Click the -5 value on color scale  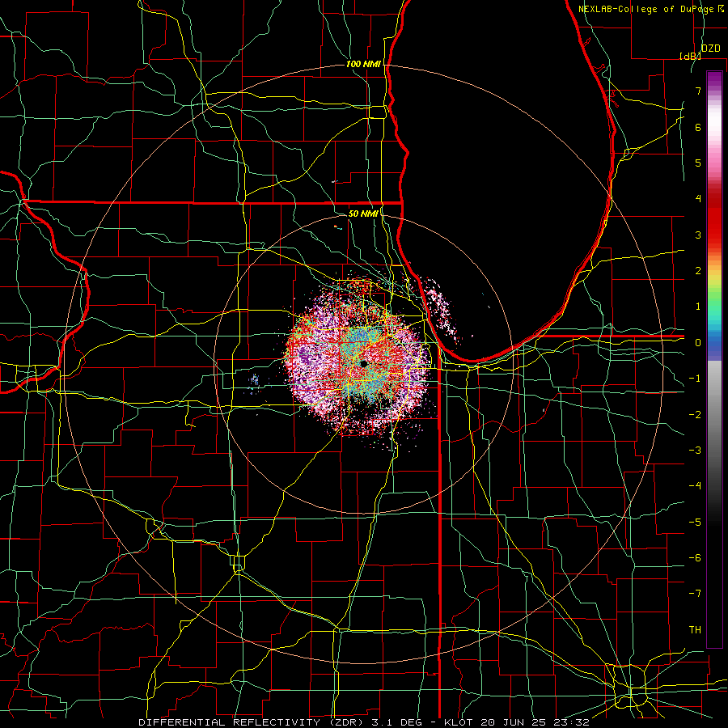click(695, 523)
